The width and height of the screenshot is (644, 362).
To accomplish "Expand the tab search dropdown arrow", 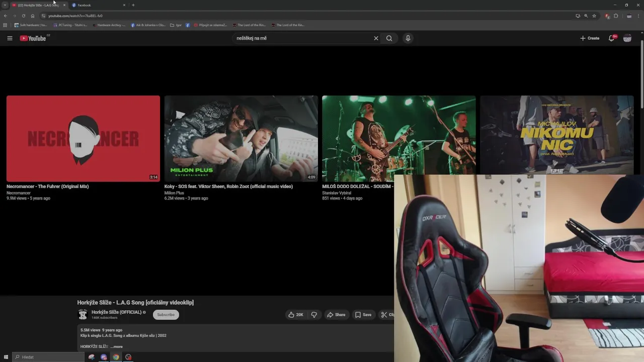I will [x=5, y=5].
